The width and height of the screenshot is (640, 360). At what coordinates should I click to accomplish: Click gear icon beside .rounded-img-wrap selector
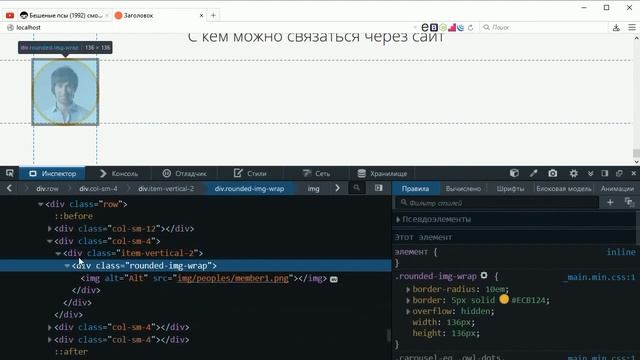point(484,276)
